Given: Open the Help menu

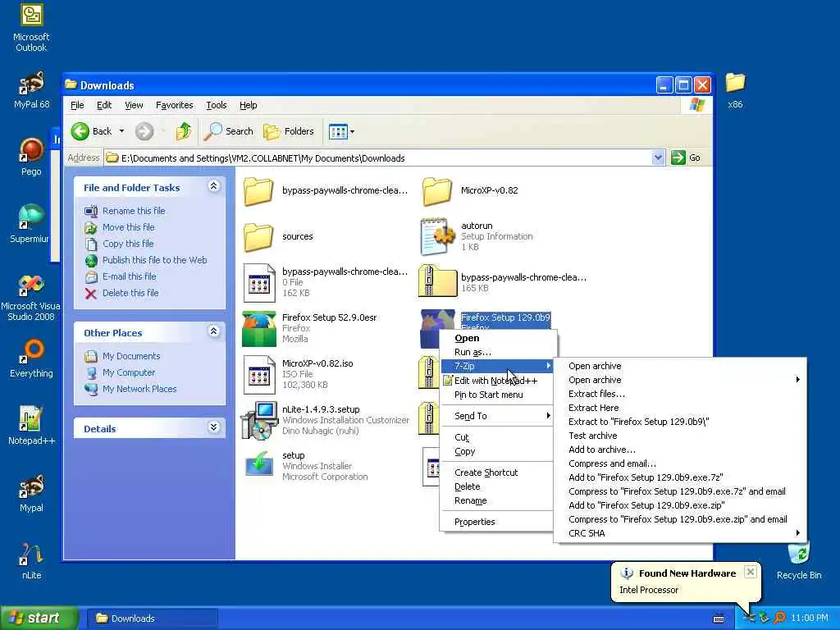Looking at the screenshot, I should [x=248, y=105].
